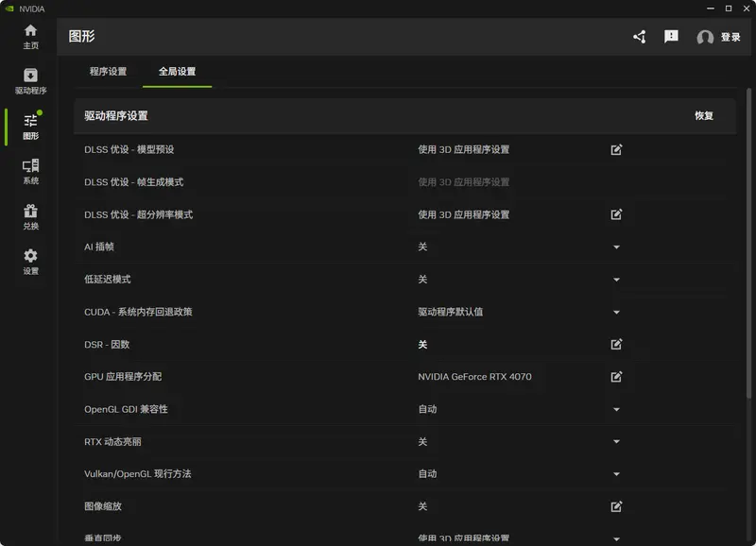The height and width of the screenshot is (546, 756).
Task: Open the 兑换 redeem section
Action: (x=30, y=217)
